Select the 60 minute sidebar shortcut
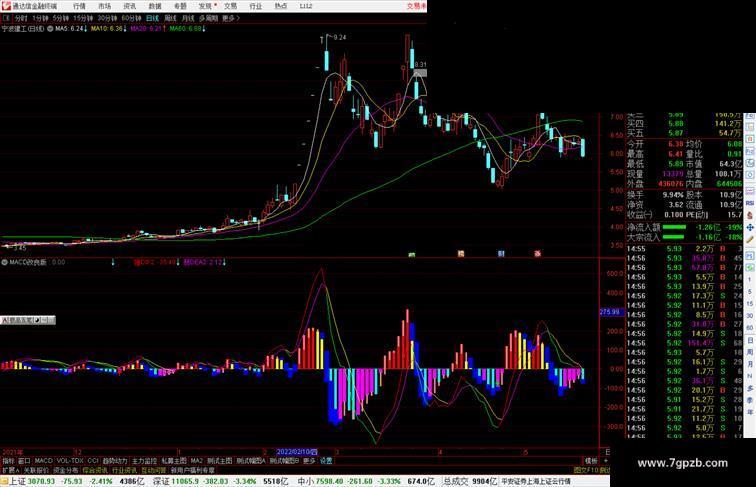This screenshot has height=487, width=756. click(x=750, y=328)
